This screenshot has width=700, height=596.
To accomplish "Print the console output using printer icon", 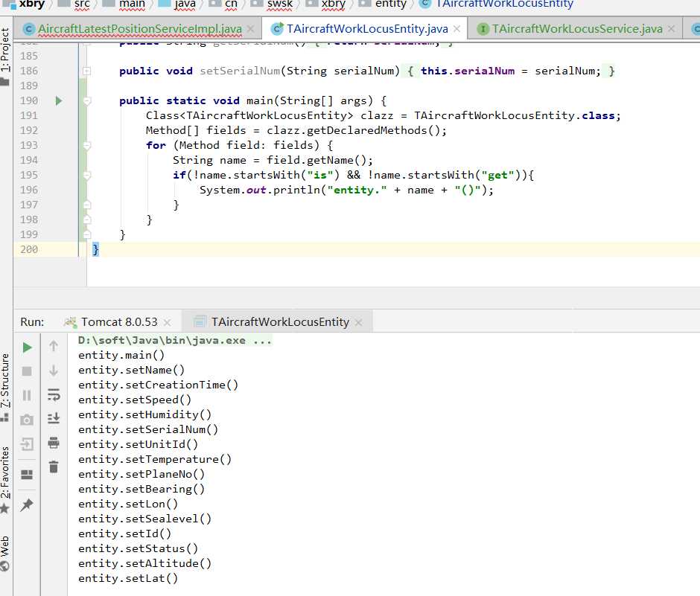I will tap(54, 443).
